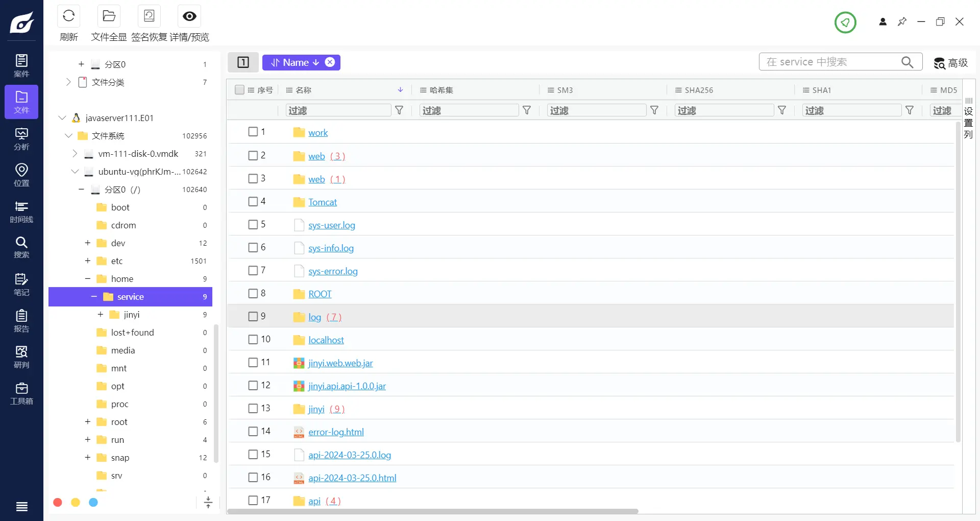Click the yellow color dot

tap(76, 503)
